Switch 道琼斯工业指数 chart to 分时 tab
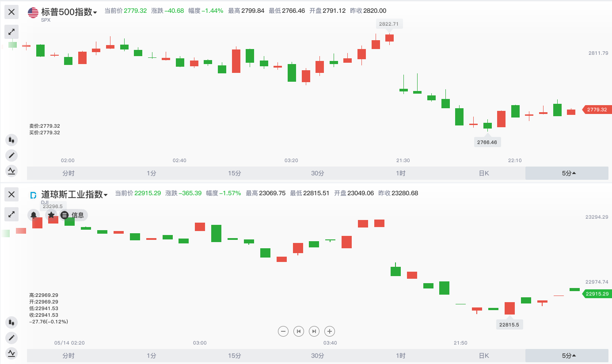612x364 pixels. click(x=68, y=356)
